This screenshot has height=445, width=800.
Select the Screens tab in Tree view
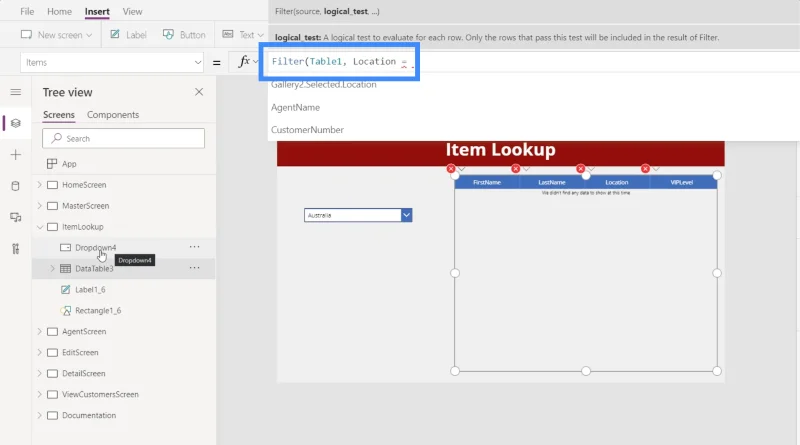click(59, 115)
